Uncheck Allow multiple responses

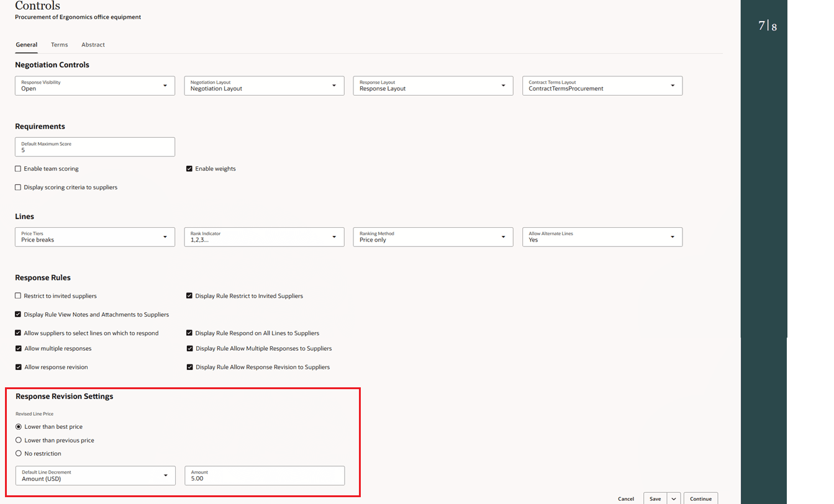[17, 348]
